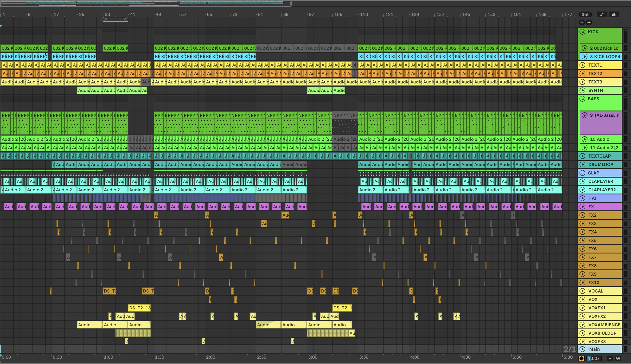Toggle Optimize Arrangement Height H button
The image size is (631, 364).
[610, 358]
